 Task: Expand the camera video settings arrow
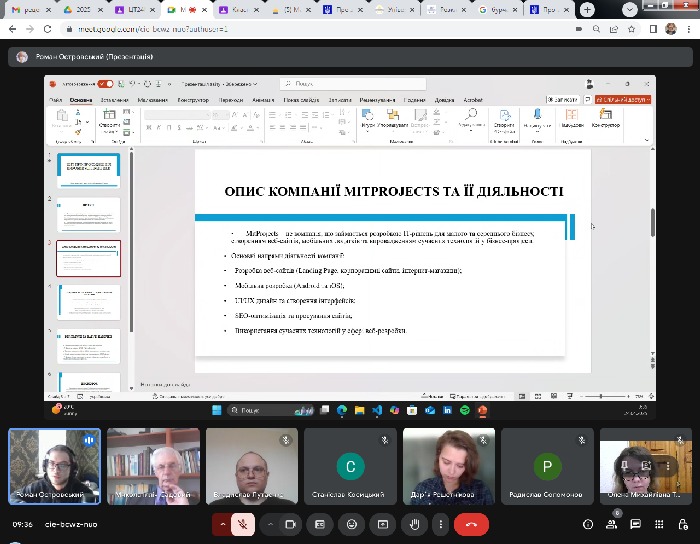tap(271, 524)
